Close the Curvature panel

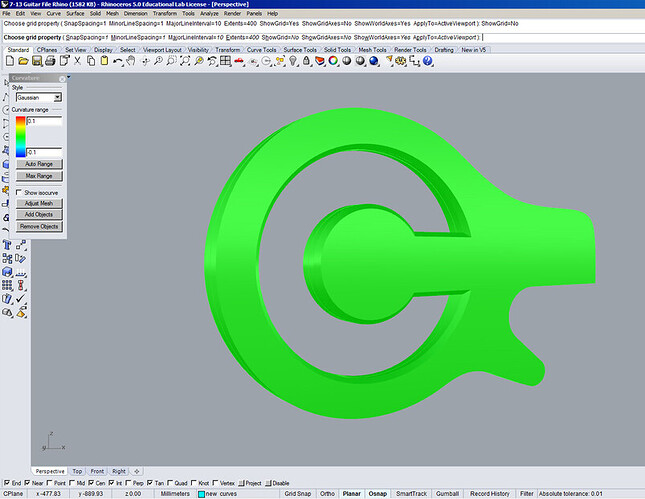pyautogui.click(x=62, y=79)
